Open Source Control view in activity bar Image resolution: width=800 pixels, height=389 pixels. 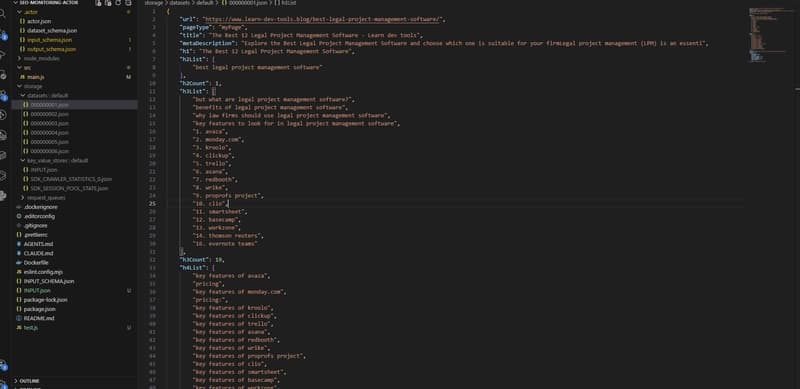pyautogui.click(x=3, y=35)
